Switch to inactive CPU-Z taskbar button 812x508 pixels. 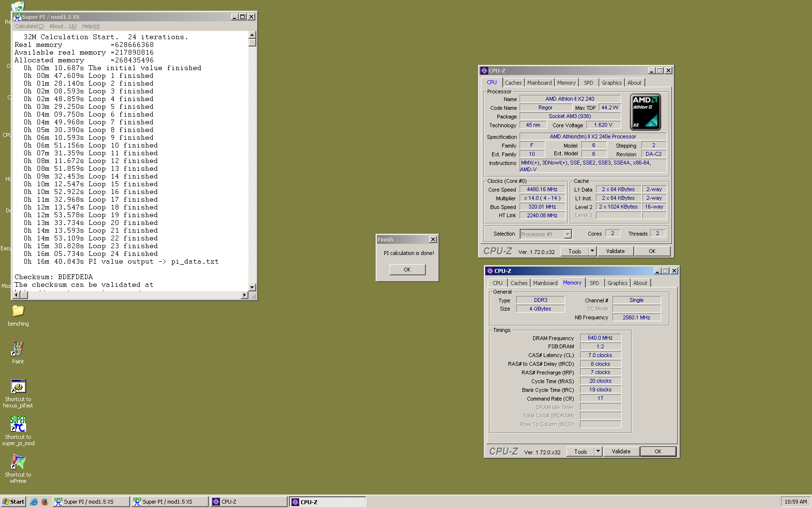(x=248, y=502)
